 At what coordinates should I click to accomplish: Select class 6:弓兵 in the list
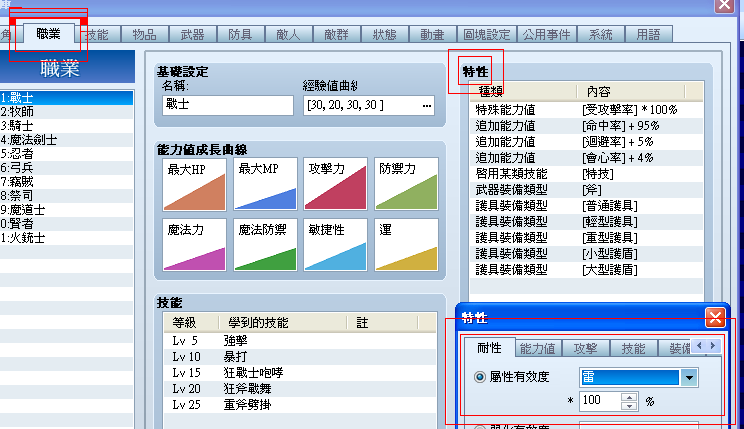coord(66,168)
